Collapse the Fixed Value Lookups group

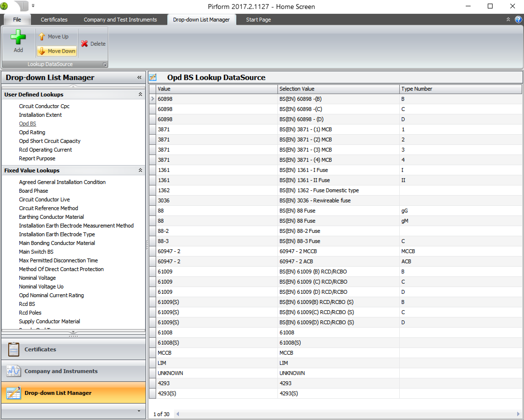[x=140, y=170]
